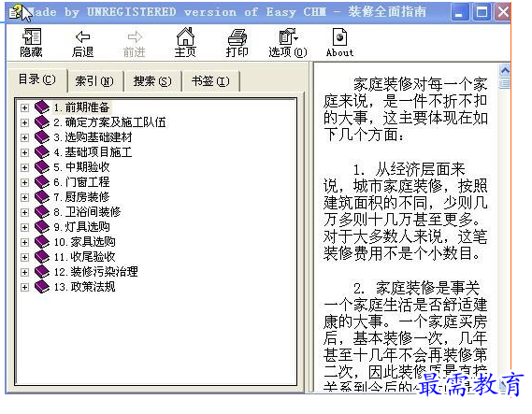Select the 4. 基础项目施工 topic
Screen dimensions: 532x414
(93, 152)
